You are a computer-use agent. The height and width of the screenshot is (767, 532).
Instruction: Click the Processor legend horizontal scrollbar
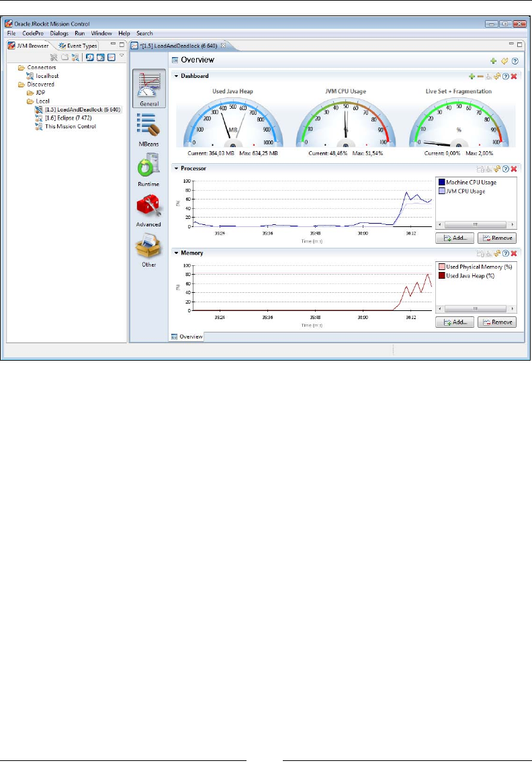point(476,224)
